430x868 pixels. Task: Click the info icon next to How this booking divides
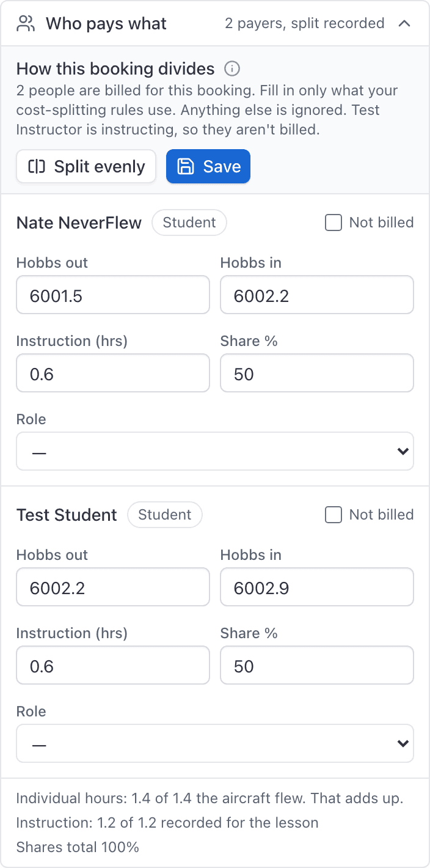click(231, 68)
